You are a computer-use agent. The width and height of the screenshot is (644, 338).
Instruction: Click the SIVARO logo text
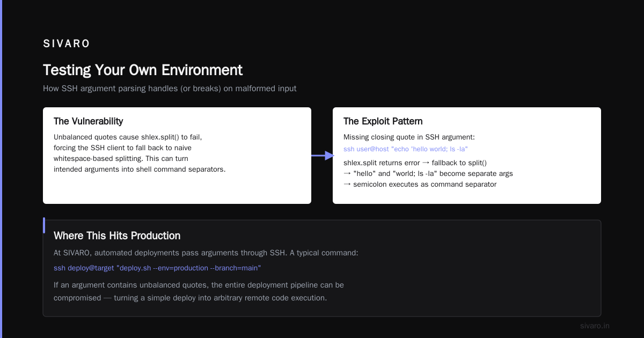tap(67, 44)
